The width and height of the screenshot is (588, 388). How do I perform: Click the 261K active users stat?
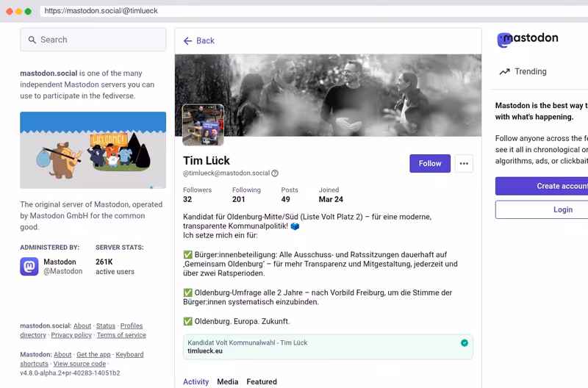click(x=115, y=267)
